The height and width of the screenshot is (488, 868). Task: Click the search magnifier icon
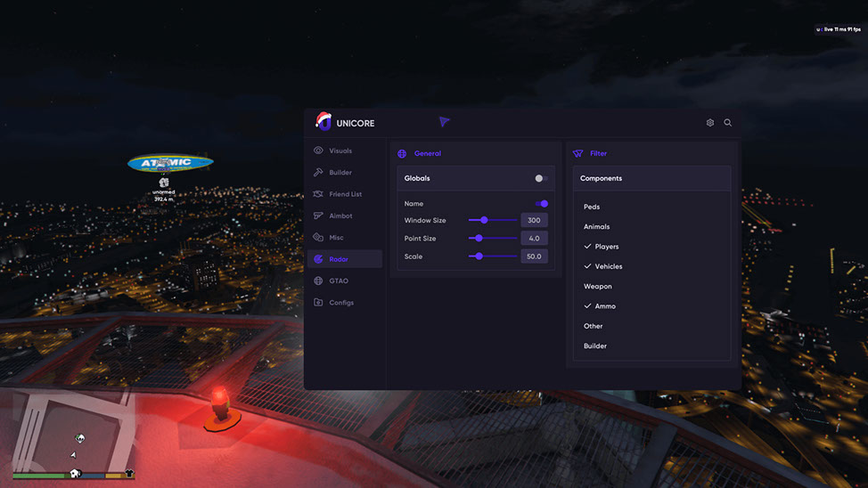click(728, 123)
